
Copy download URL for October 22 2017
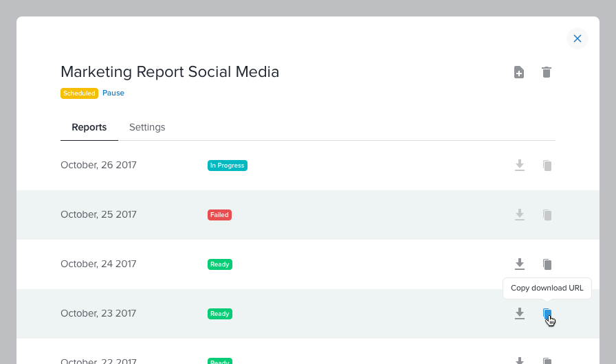pyautogui.click(x=547, y=361)
